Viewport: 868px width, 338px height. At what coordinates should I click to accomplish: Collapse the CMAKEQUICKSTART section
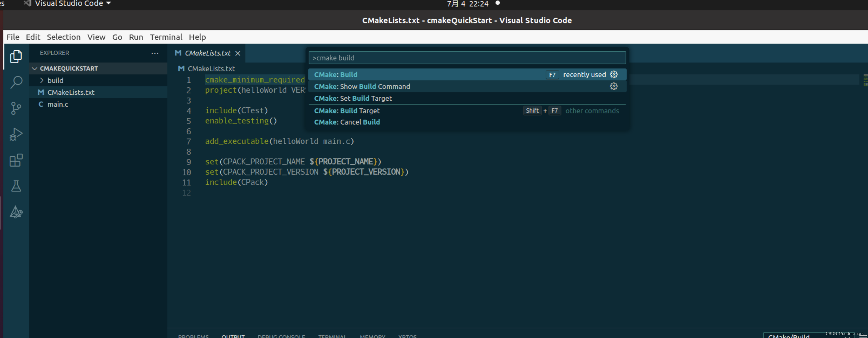pyautogui.click(x=34, y=68)
